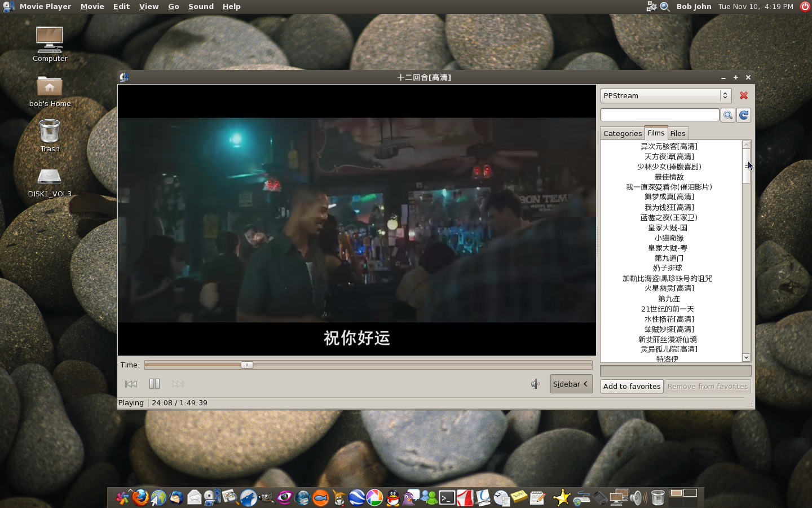Click Add to favorites button
Screen dimensions: 812x508
(x=632, y=386)
